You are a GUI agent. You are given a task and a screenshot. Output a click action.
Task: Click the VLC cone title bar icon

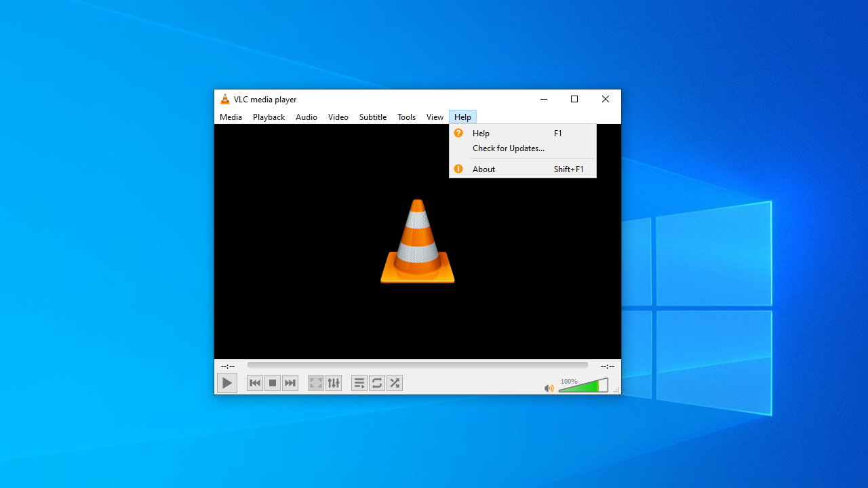point(225,100)
